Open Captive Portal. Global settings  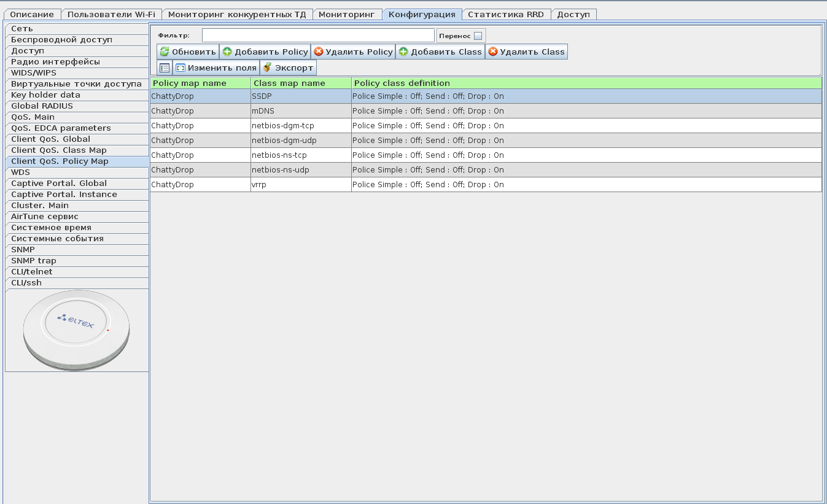[x=59, y=184]
